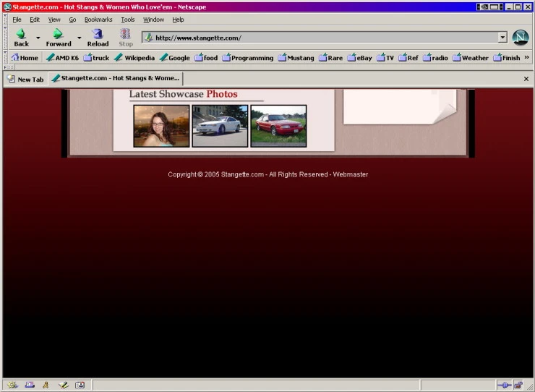This screenshot has height=392, width=535.
Task: Select the Stangette.com tab
Action: pyautogui.click(x=116, y=79)
